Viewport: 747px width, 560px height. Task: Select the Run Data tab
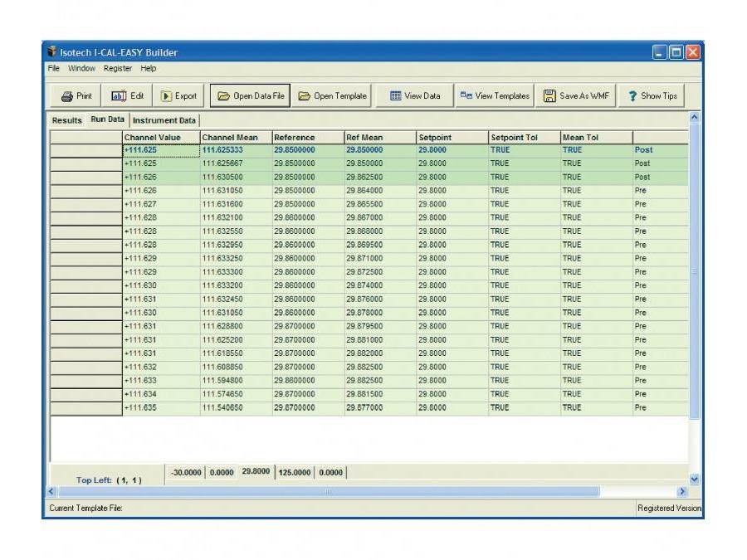pyautogui.click(x=108, y=119)
